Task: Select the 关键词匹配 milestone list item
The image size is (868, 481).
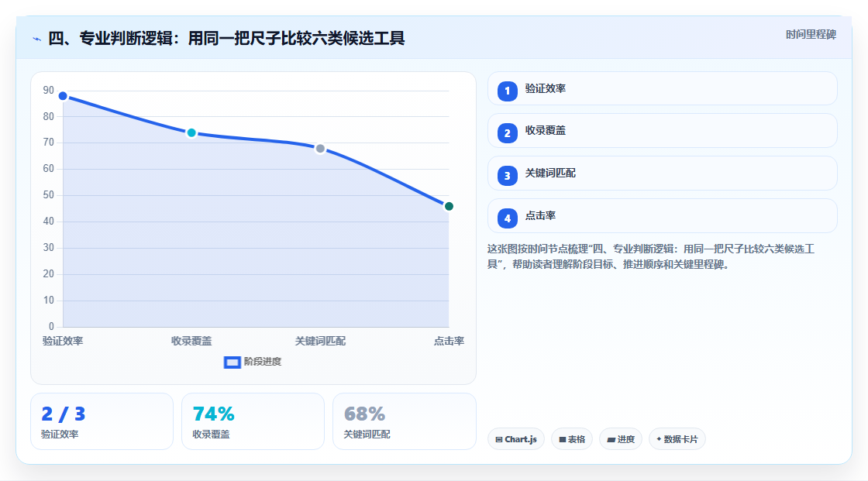Action: click(x=662, y=174)
